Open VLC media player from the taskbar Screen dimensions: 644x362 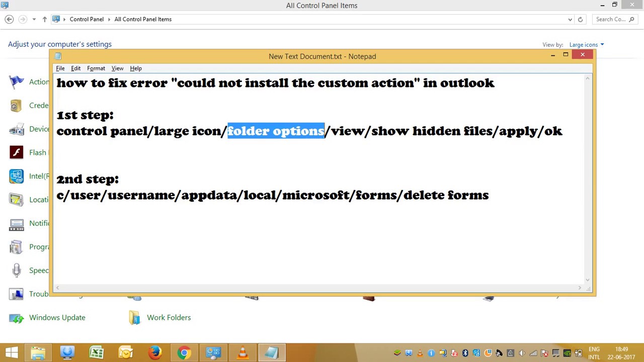pos(243,353)
